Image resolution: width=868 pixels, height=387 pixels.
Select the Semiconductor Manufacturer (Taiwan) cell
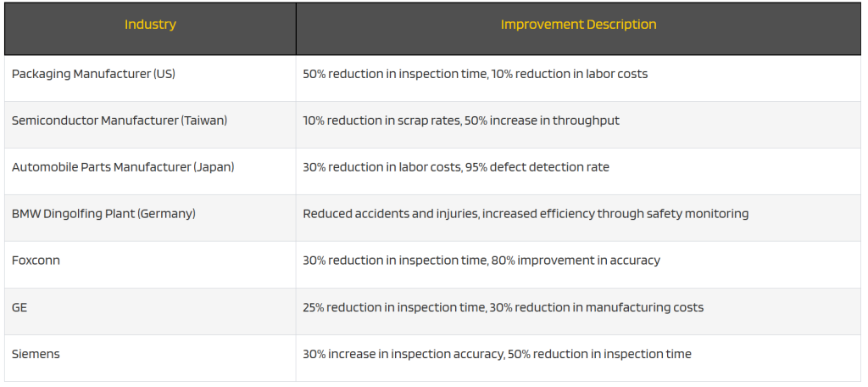120,121
